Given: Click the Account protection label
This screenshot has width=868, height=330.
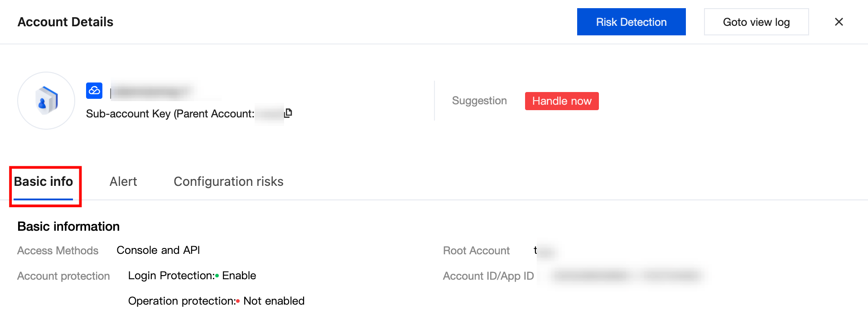Looking at the screenshot, I should coord(63,276).
